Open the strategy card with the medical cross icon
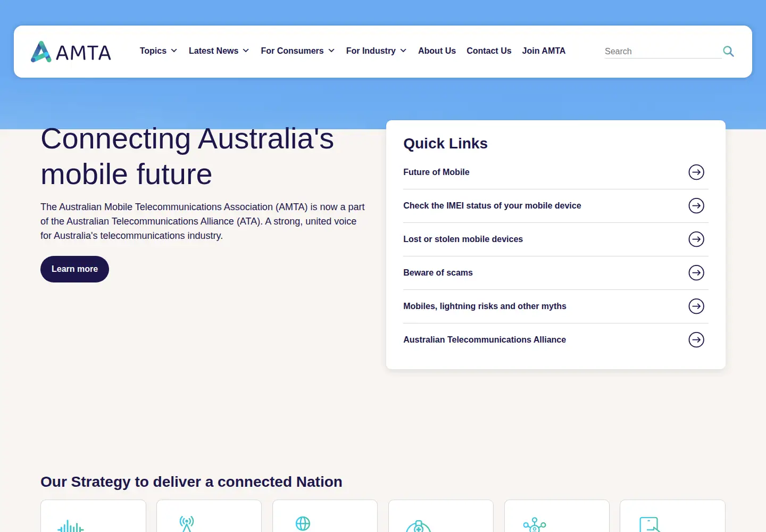The image size is (766, 532). click(x=441, y=516)
